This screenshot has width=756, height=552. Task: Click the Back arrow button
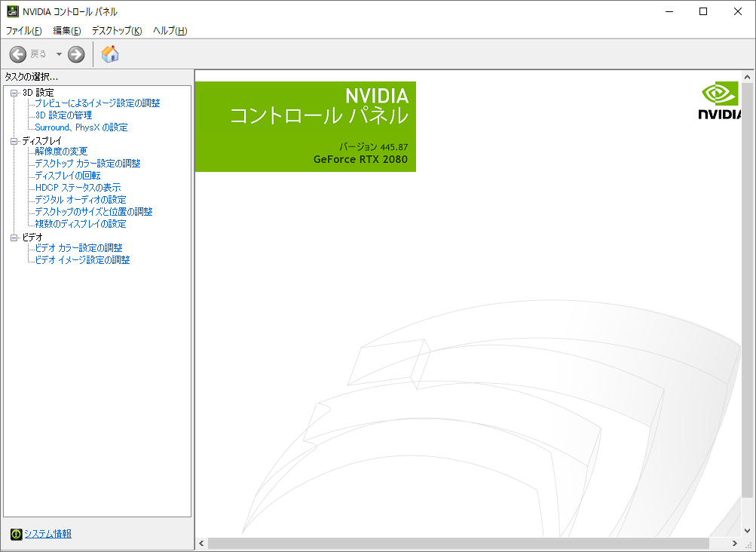coord(18,54)
